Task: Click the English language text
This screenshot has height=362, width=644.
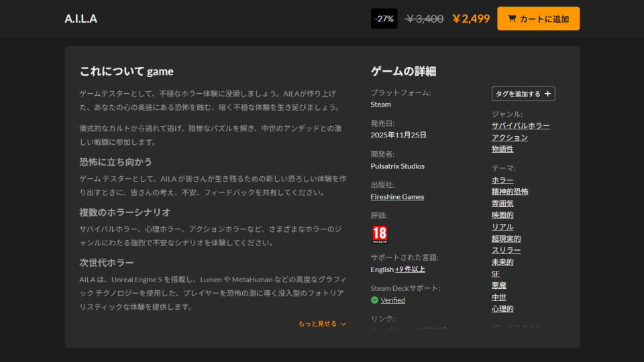Action: coord(382,269)
